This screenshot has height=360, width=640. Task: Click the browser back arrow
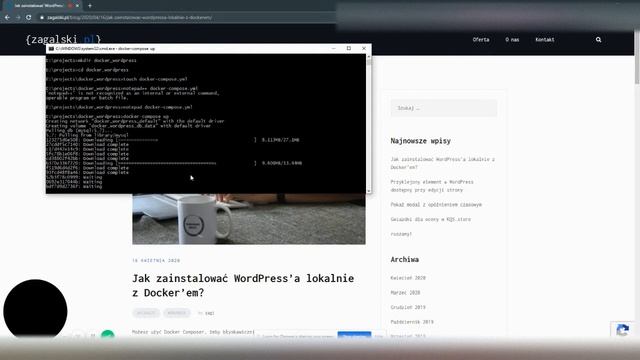[7, 18]
